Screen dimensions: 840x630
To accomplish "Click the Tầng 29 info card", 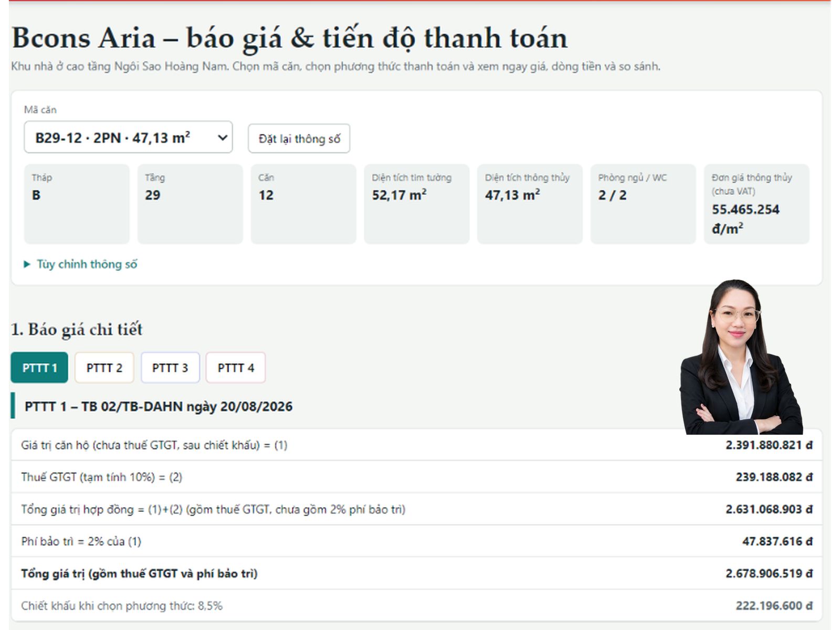I will [x=190, y=204].
